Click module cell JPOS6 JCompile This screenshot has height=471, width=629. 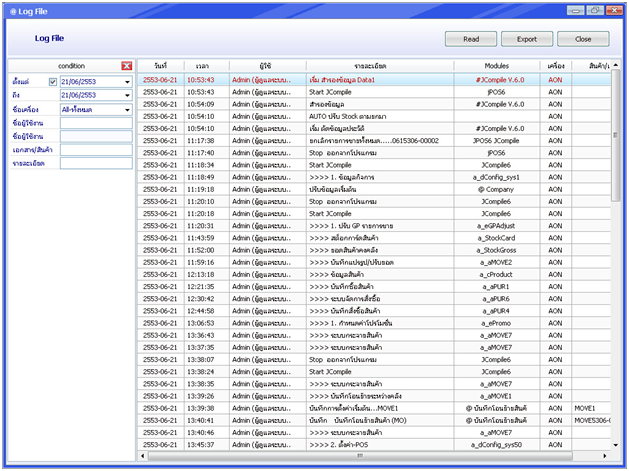click(x=497, y=141)
